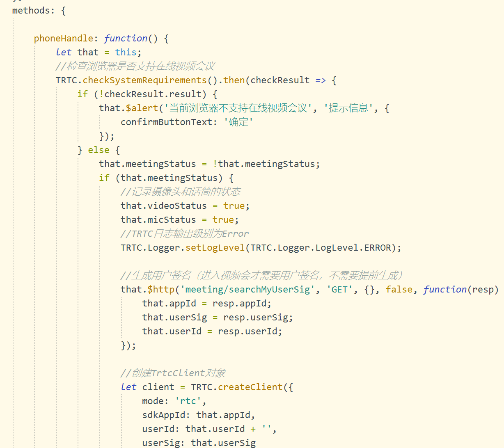Click the comment '//检查浏览器是否支持在线视频会议'

point(135,66)
